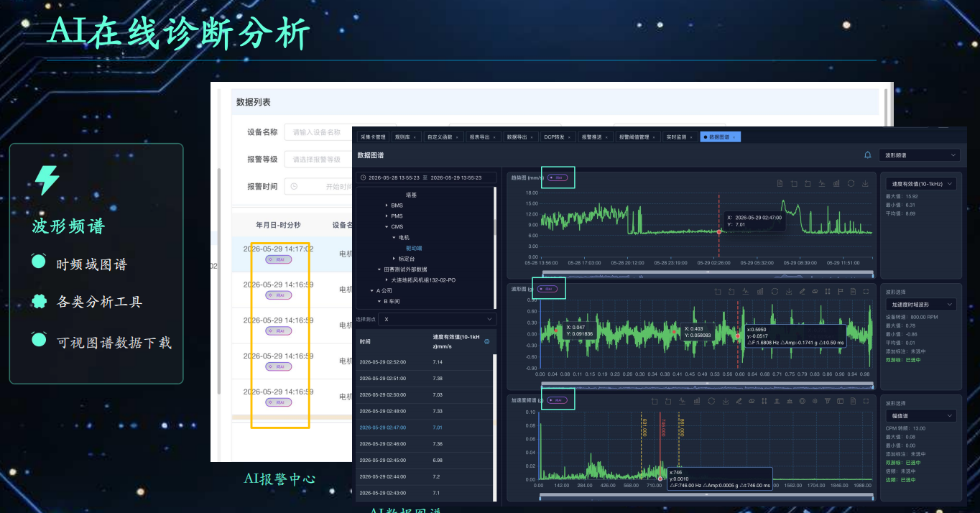The width and height of the screenshot is (980, 513).
Task: Click the document icon in 趋势图 toolbar
Action: pyautogui.click(x=780, y=183)
